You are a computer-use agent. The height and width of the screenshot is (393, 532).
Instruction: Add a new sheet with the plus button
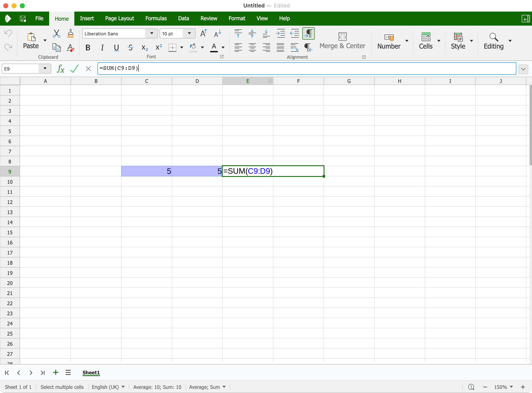56,373
